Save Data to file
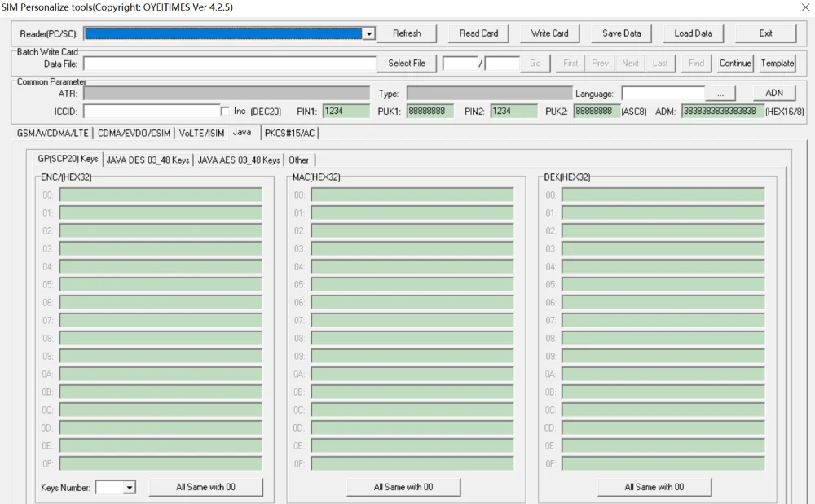 pos(621,33)
